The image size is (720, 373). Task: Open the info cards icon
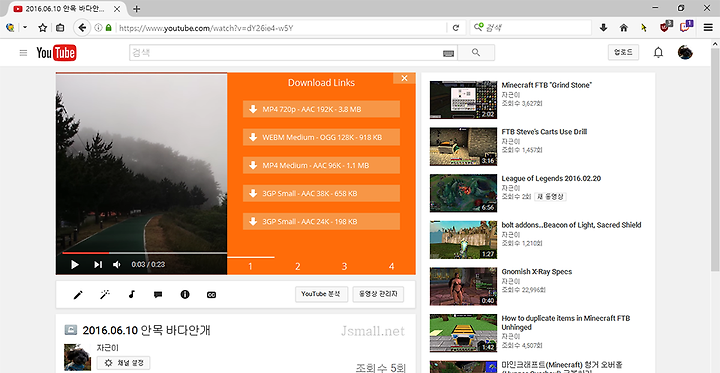[x=185, y=294]
